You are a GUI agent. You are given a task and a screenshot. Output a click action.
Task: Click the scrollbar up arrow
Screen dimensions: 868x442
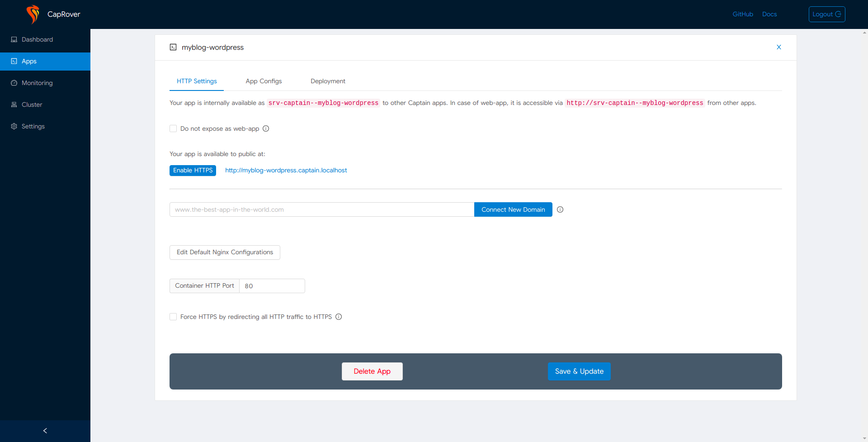point(864,32)
